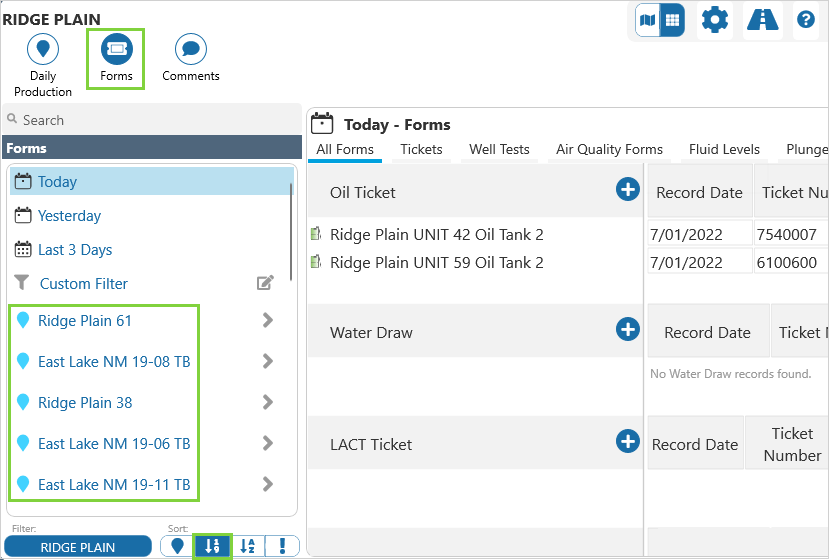Expand the Ridge Plain 38 chevron
Viewport: 829px width, 560px height.
(267, 403)
